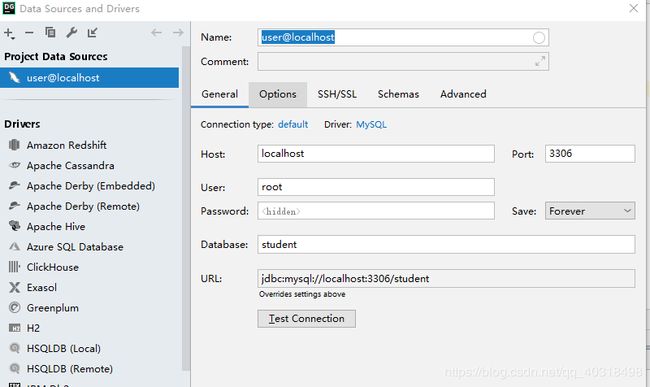Image resolution: width=650 pixels, height=387 pixels.
Task: Click the Exasol driver icon
Action: click(14, 287)
